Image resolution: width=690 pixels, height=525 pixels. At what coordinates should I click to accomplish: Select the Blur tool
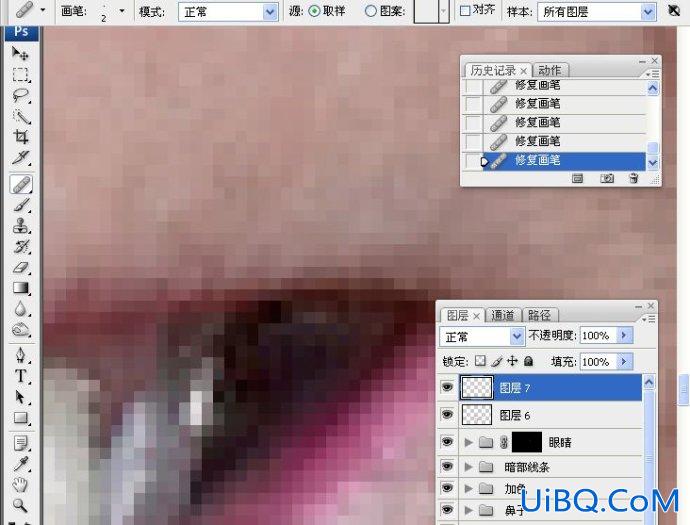[21, 308]
